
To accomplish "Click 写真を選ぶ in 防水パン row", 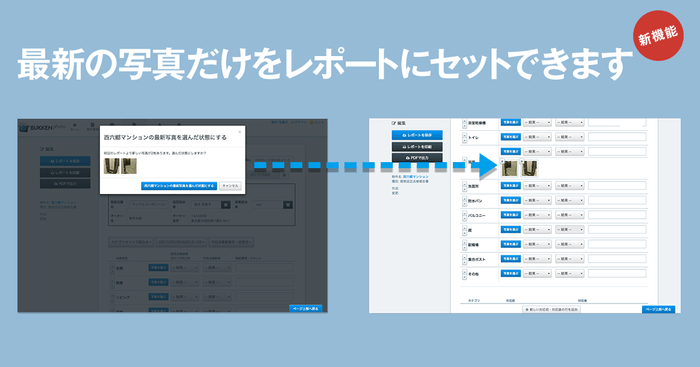I will [x=511, y=200].
